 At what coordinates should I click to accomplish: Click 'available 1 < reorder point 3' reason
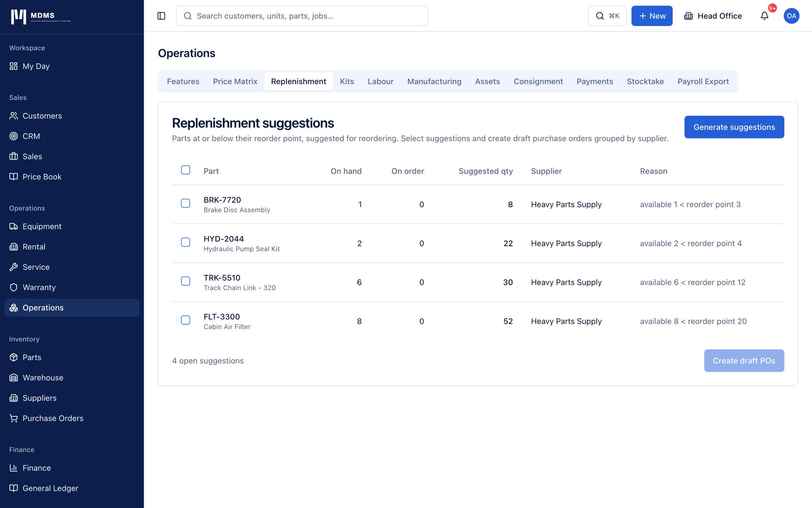tap(690, 204)
